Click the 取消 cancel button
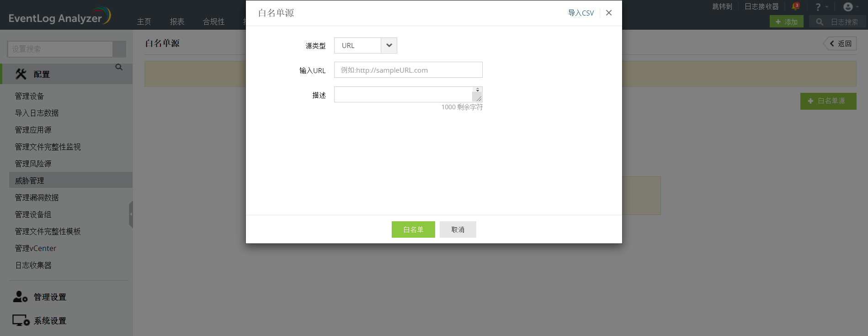The width and height of the screenshot is (868, 336). point(458,229)
